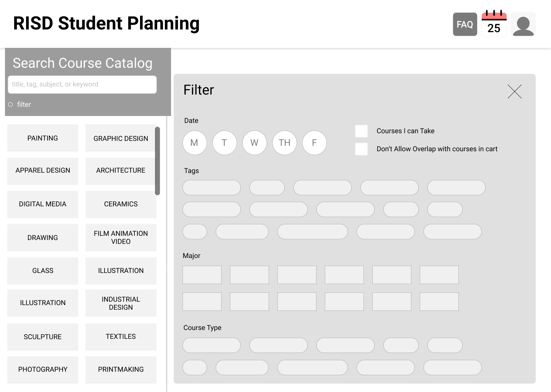
Task: Open the calendar icon showing 25
Action: (x=494, y=24)
